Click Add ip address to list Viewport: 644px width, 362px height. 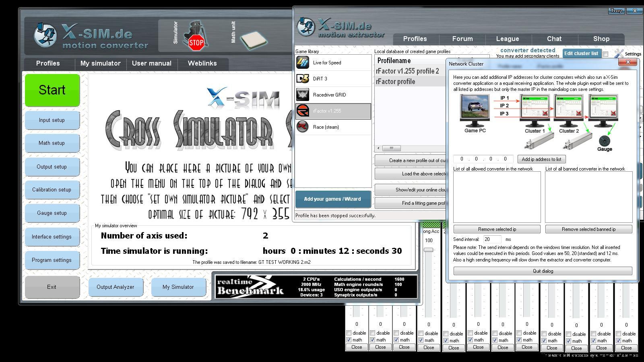tap(541, 159)
